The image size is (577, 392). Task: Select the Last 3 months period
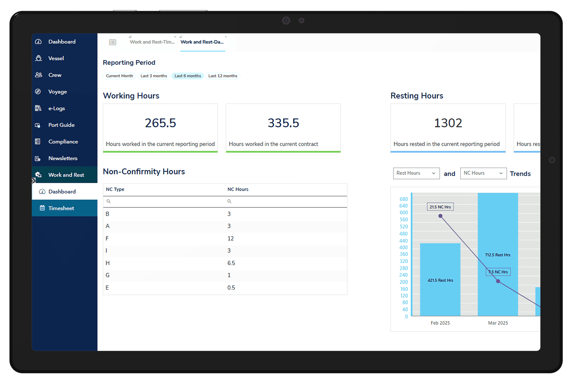click(154, 76)
